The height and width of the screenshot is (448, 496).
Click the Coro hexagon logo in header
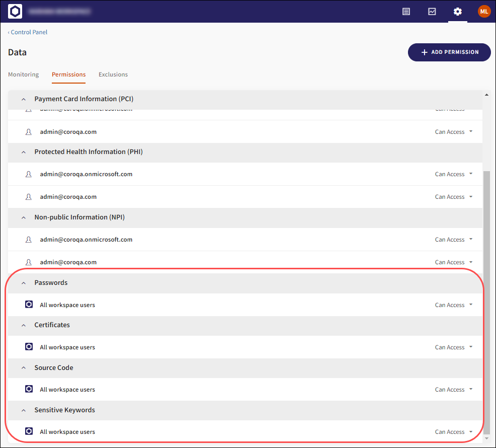click(15, 11)
